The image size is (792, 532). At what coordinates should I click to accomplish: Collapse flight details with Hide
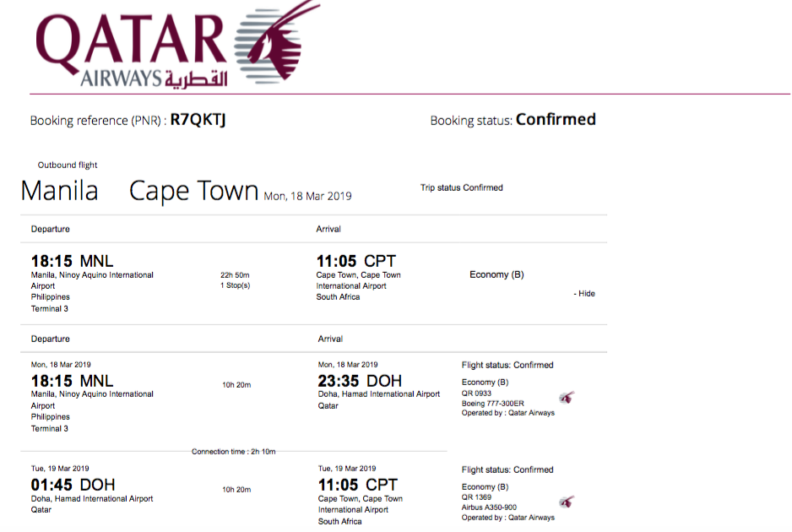click(584, 294)
